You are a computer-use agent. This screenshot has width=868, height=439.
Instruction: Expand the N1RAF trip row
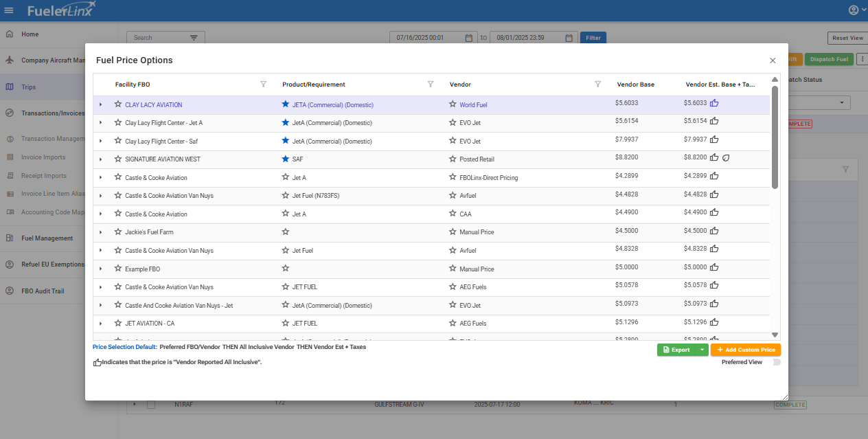(135, 404)
